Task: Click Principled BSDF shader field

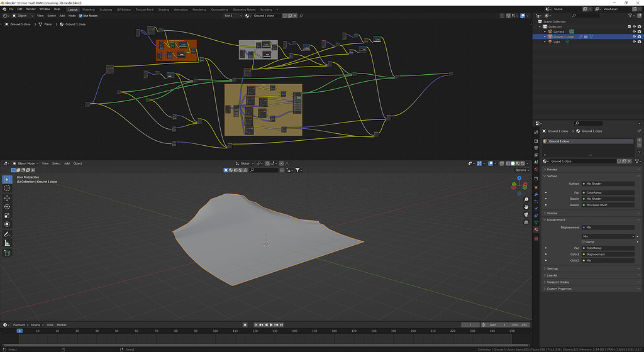Action: pyautogui.click(x=608, y=205)
